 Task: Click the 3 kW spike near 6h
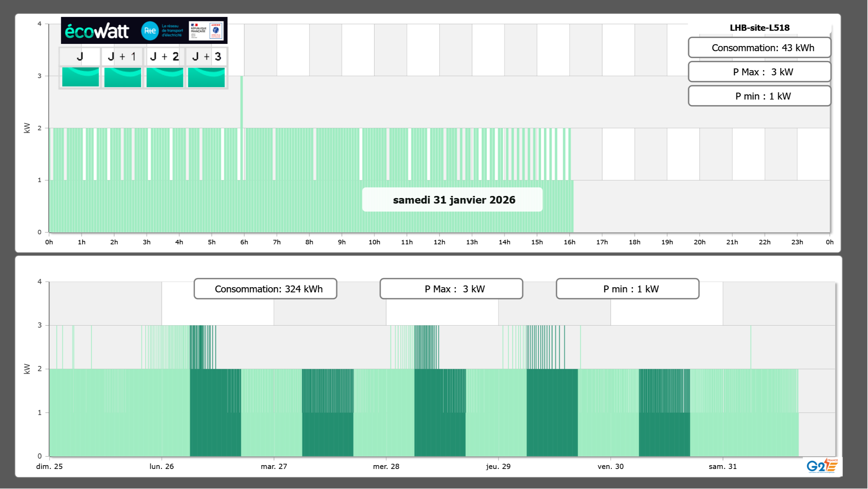pos(242,102)
